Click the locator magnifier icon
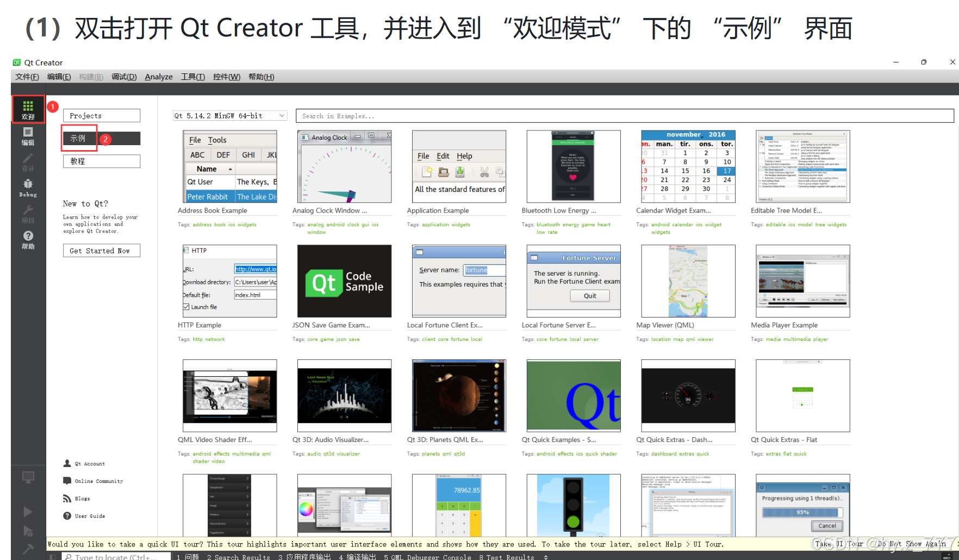 (x=68, y=557)
